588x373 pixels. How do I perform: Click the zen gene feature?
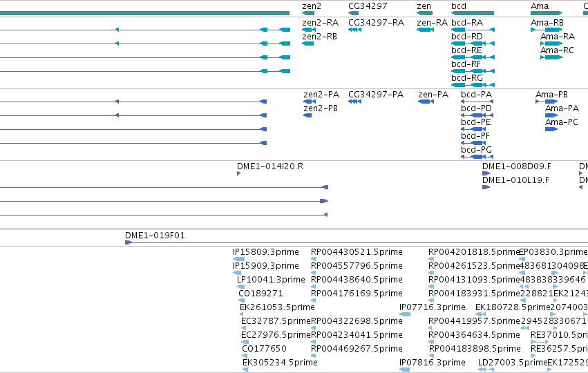tap(424, 13)
